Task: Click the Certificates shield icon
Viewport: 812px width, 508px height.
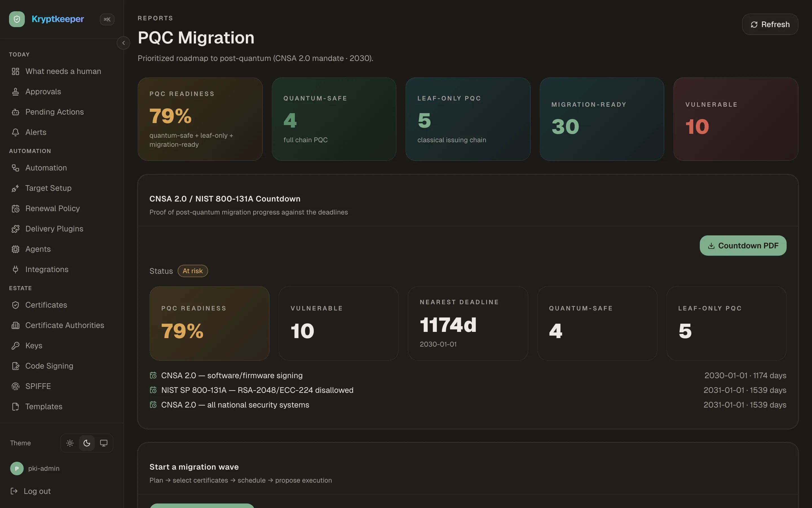Action: [16, 305]
